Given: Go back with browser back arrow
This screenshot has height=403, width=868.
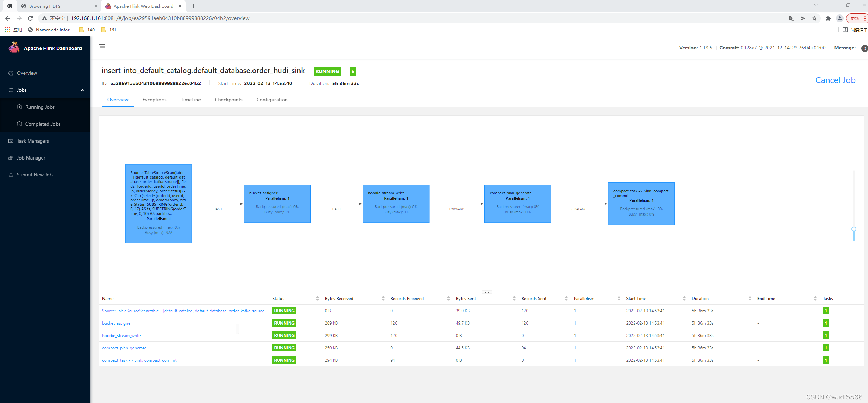Looking at the screenshot, I should pos(8,18).
